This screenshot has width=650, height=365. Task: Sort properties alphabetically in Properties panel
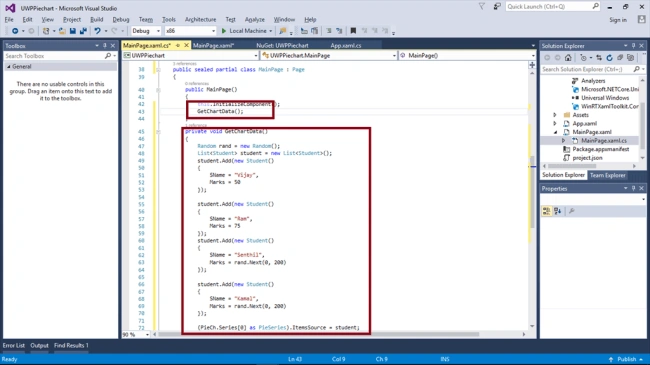point(558,211)
